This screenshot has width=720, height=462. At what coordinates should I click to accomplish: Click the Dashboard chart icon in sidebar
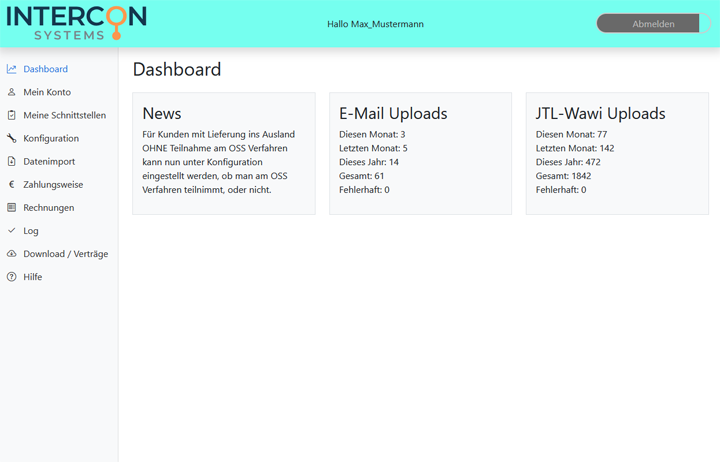pyautogui.click(x=12, y=69)
